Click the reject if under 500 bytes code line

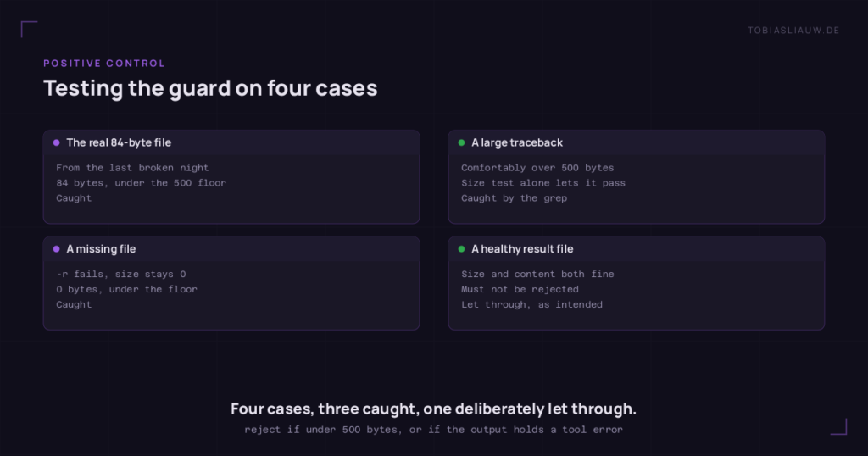point(433,430)
